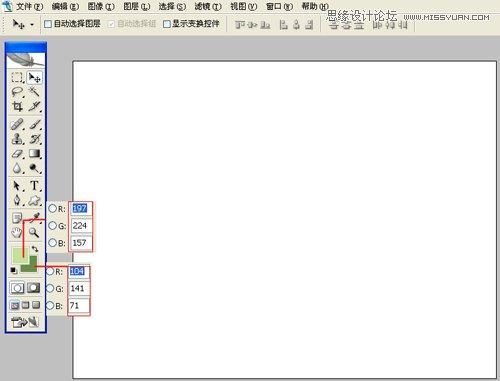Select the Zoom magnifier tool

point(34,232)
